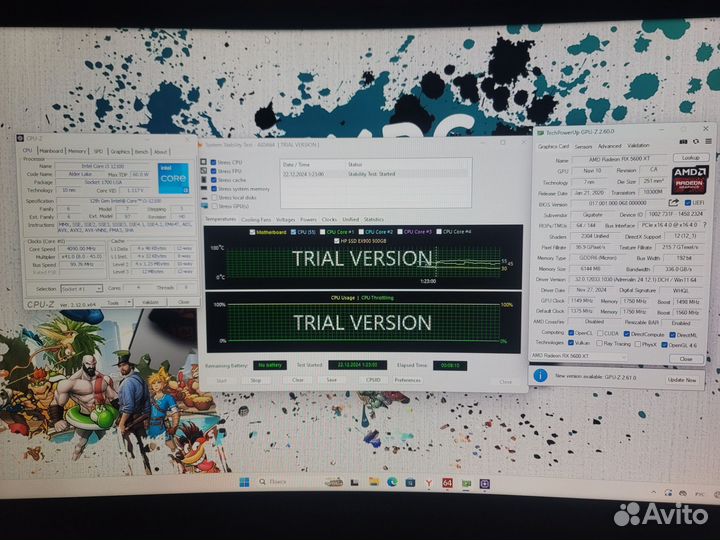Image resolution: width=720 pixels, height=540 pixels.
Task: Click Intel Core badge in CPU-Z
Action: (173, 178)
